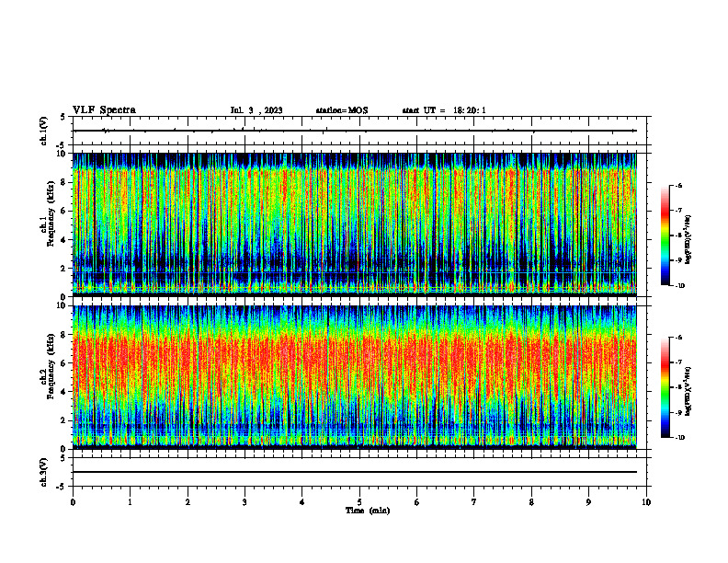Click the "station=MOS" header label
The width and height of the screenshot is (728, 563).
click(x=342, y=110)
